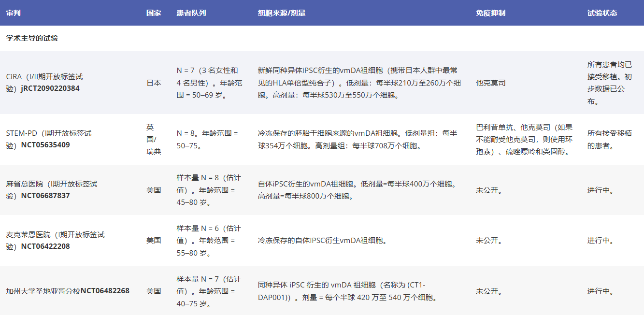This screenshot has width=644, height=315.
Task: Select the CiRA patient cohort cell N = 7
Action: pos(208,83)
